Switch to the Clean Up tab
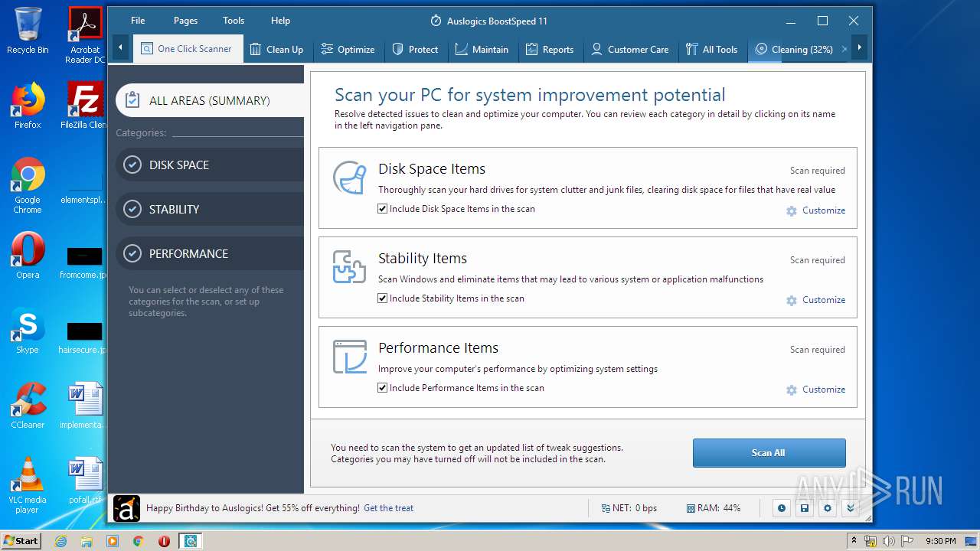The image size is (980, 551). click(276, 49)
